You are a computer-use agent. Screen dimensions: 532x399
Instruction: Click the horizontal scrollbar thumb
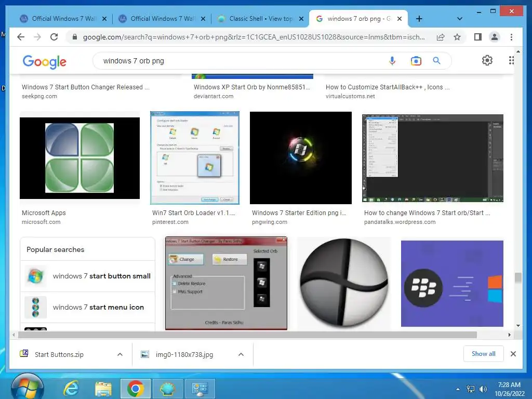click(x=247, y=335)
